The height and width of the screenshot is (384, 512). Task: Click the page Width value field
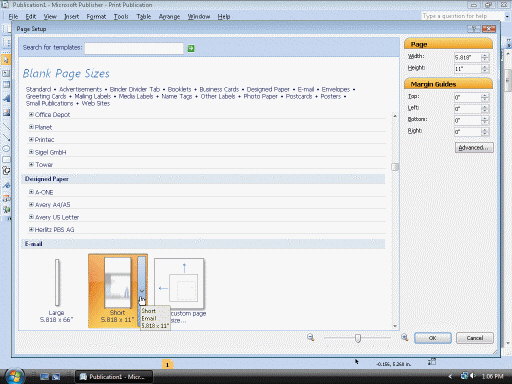[x=467, y=57]
